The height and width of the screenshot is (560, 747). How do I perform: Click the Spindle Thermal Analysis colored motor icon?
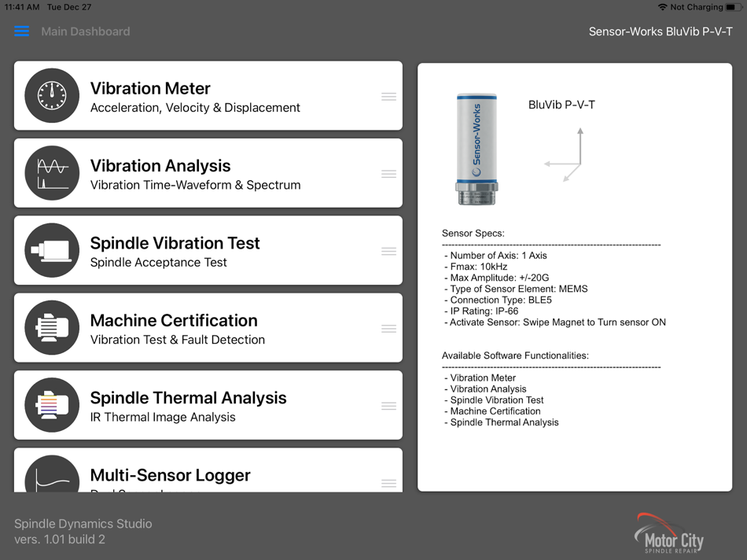click(x=52, y=405)
